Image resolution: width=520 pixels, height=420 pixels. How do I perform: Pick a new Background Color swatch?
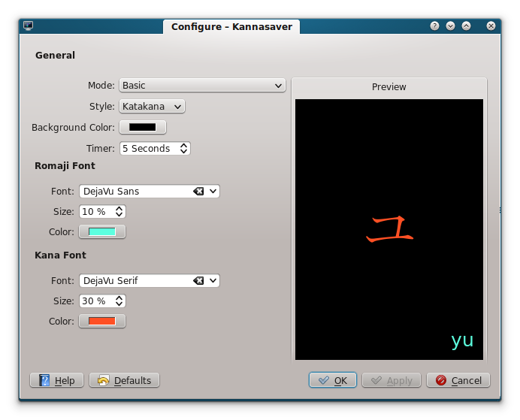pos(143,127)
